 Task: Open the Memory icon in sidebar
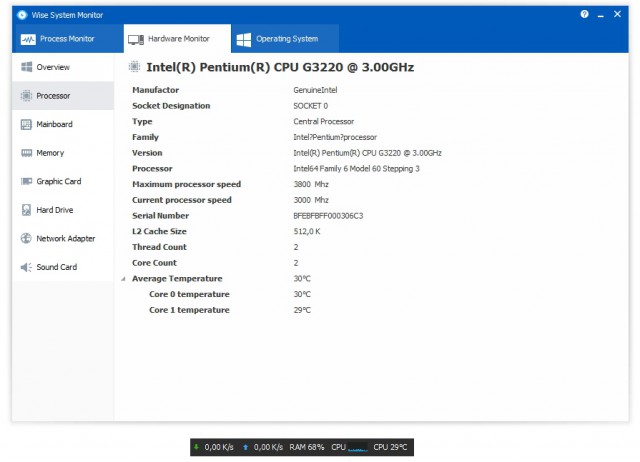pyautogui.click(x=27, y=153)
